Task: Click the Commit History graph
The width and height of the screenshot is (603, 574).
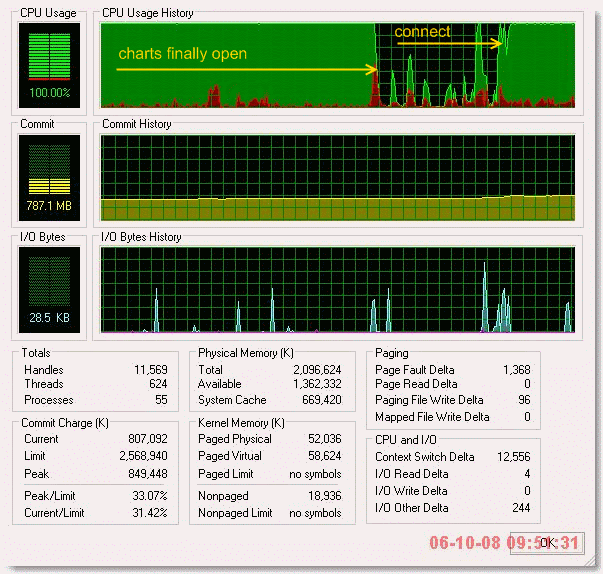Action: 338,178
